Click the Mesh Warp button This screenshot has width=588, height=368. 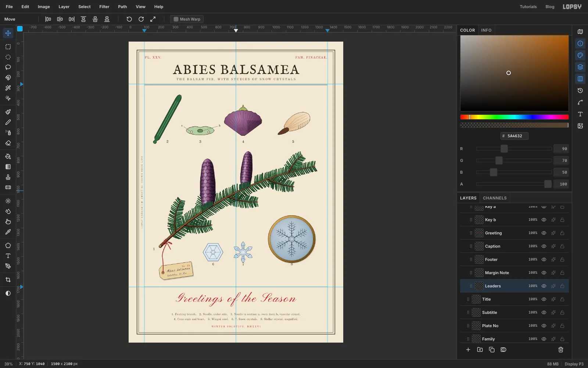pos(187,19)
